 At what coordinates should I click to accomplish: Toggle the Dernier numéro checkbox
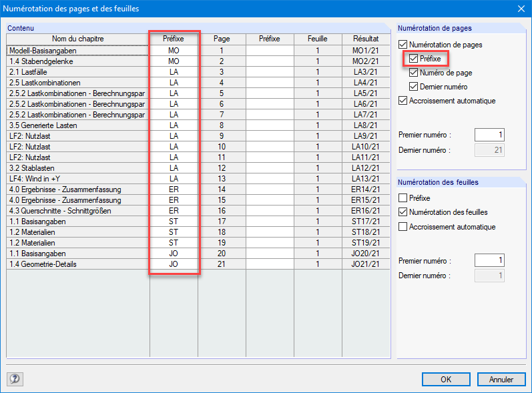coord(413,87)
